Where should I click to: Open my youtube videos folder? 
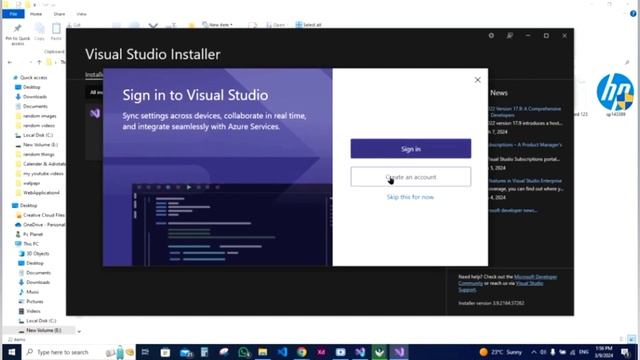[43, 173]
